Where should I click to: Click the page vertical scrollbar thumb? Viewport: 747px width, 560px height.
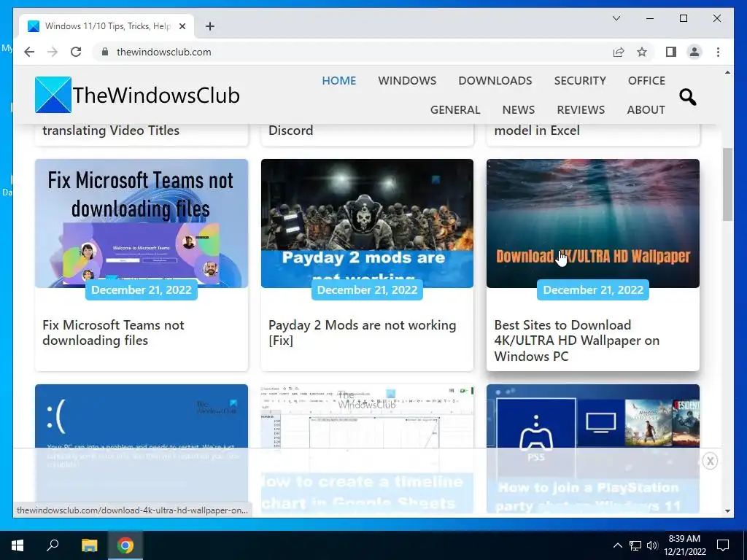coord(727,184)
